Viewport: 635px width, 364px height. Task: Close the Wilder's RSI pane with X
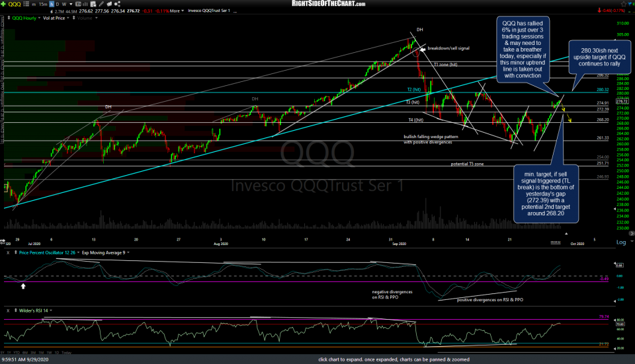pos(8,310)
